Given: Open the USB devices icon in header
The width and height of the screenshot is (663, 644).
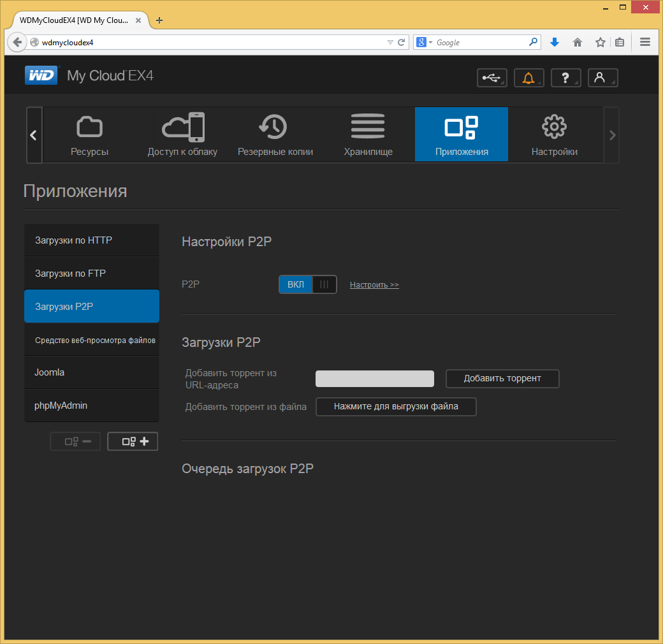Looking at the screenshot, I should [492, 78].
